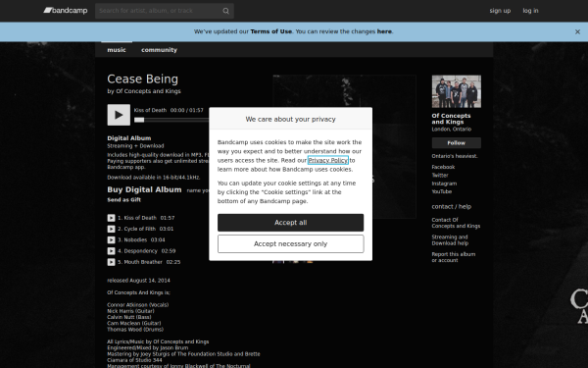Click the track progress slider handle
Image resolution: width=588 pixels, height=368 pixels.
point(139,120)
